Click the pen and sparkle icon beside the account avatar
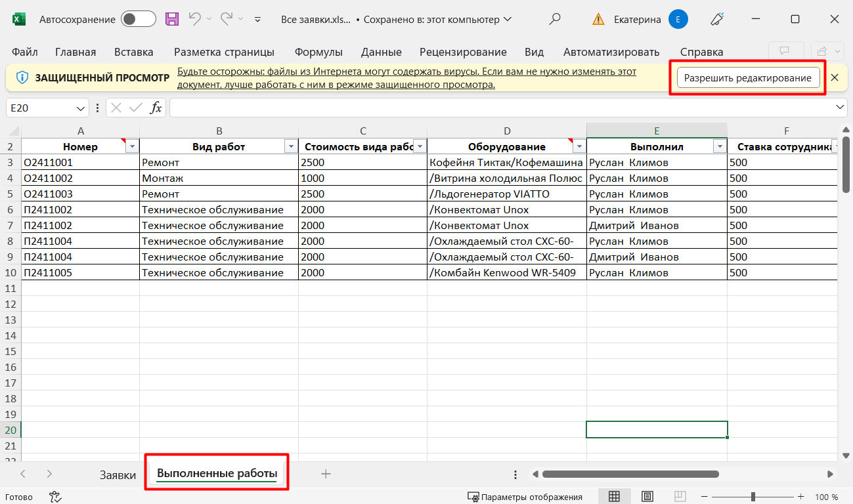 (717, 19)
